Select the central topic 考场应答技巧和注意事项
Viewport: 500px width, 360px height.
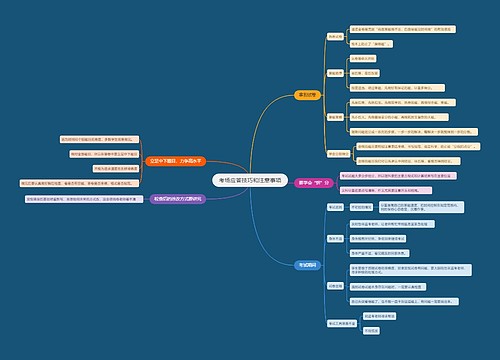[250, 180]
